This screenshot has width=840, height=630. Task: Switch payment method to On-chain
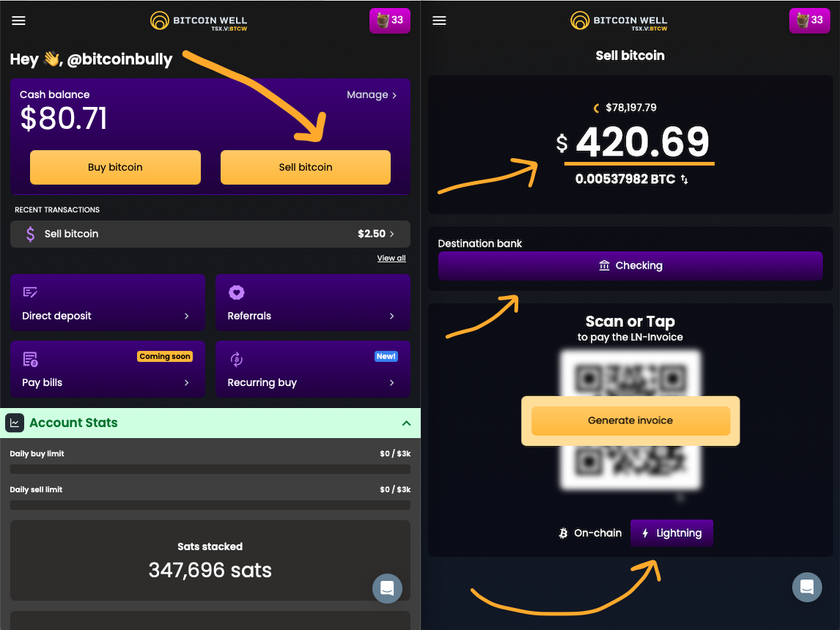click(590, 533)
